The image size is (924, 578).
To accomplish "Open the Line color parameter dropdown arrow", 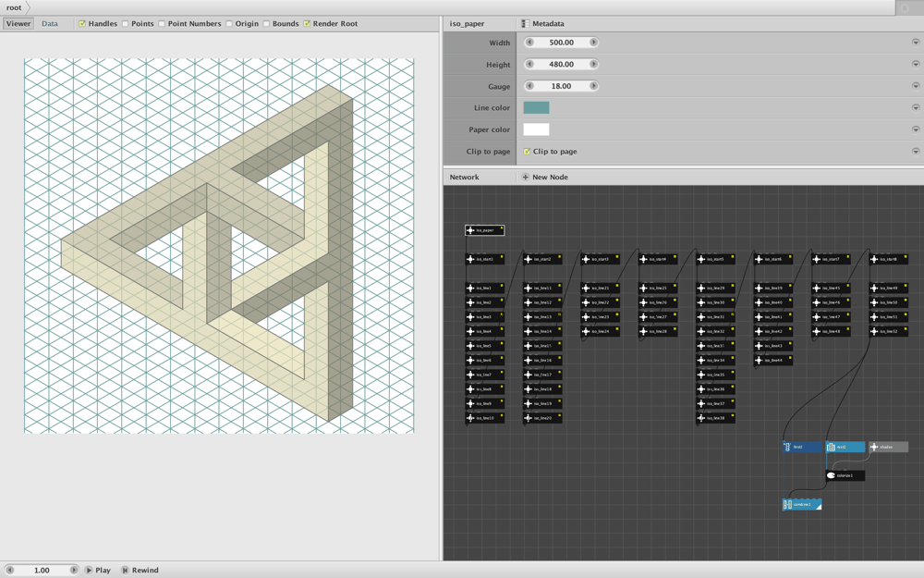I will (916, 108).
